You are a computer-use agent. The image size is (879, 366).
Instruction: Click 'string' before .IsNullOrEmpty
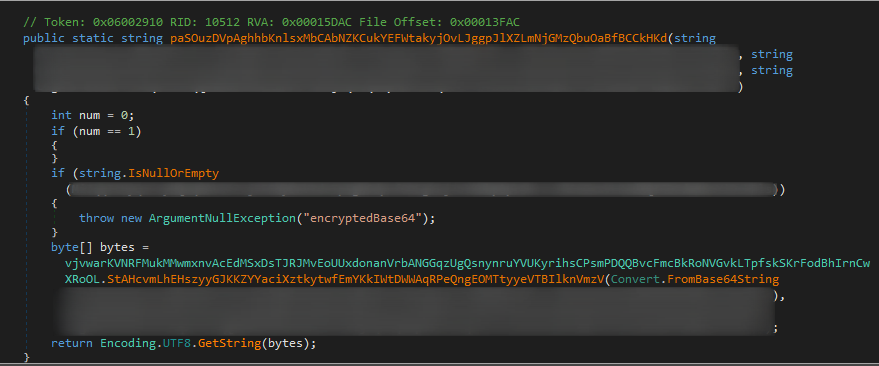[100, 173]
